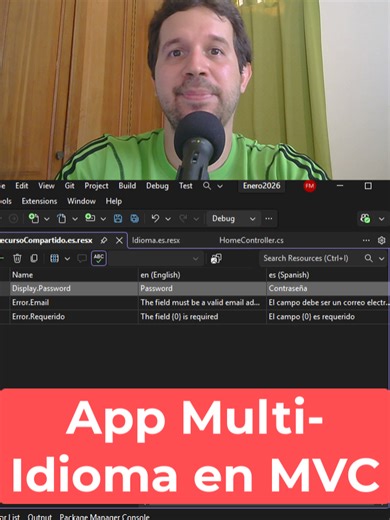The height and width of the screenshot is (520, 390).
Task: Open the Debug configuration dropdown
Action: tap(233, 219)
